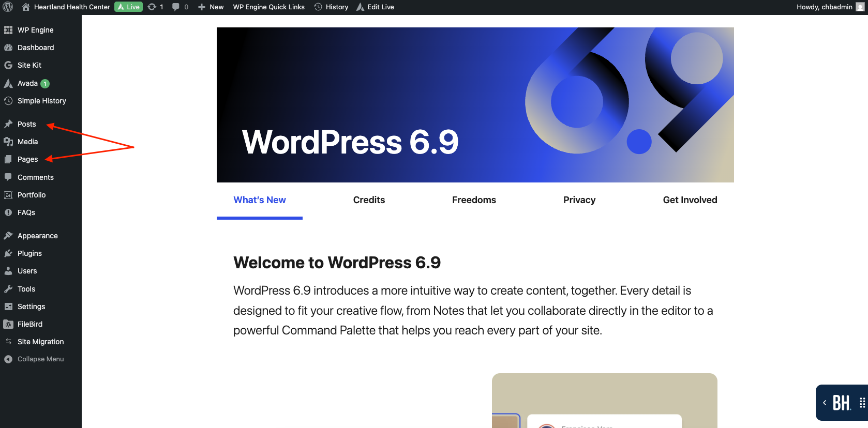Image resolution: width=868 pixels, height=428 pixels.
Task: Switch to the Privacy tab
Action: click(x=579, y=200)
